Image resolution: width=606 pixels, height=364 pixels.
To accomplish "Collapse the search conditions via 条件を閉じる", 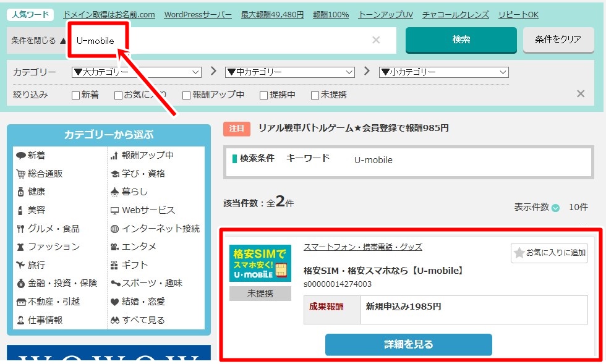I will click(38, 41).
